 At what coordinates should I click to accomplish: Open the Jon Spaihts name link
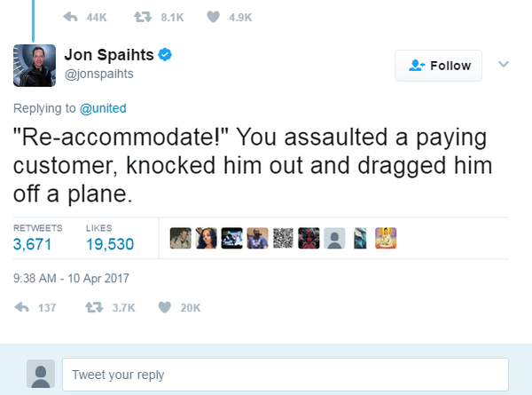(x=110, y=55)
